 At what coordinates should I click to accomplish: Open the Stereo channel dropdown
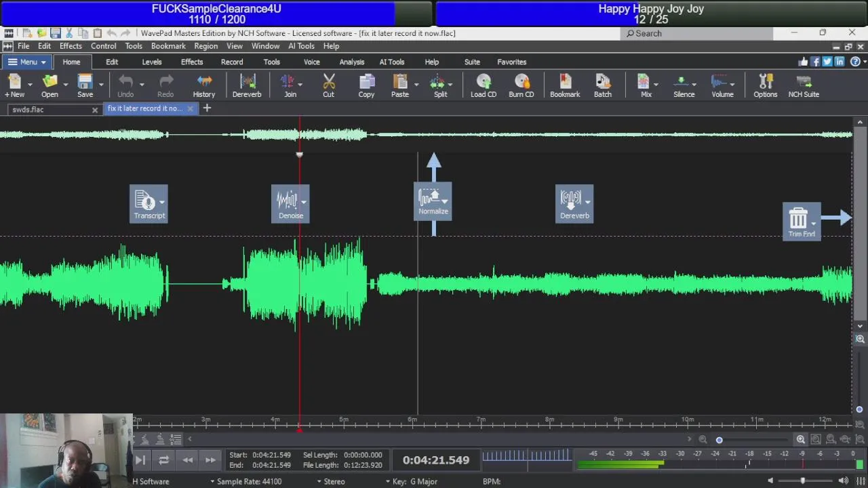(x=331, y=481)
